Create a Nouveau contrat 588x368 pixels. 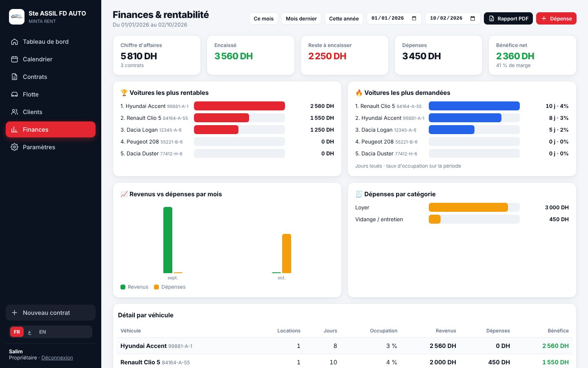click(51, 313)
